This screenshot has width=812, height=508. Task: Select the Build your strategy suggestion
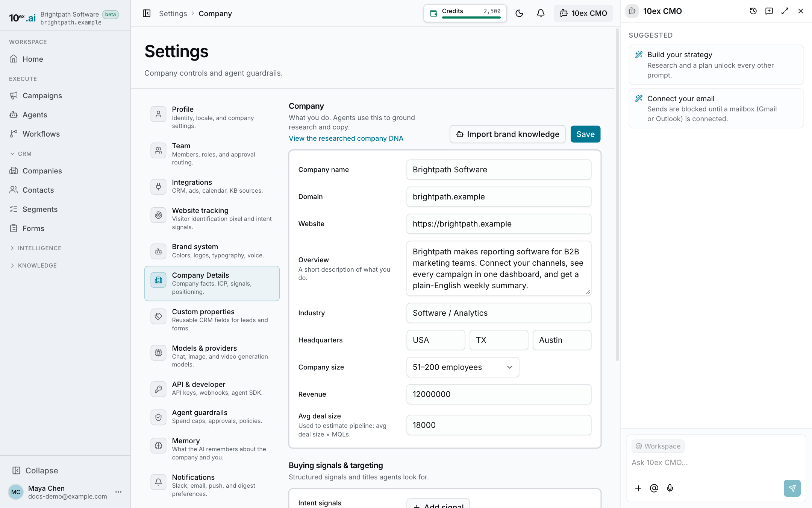click(x=716, y=65)
